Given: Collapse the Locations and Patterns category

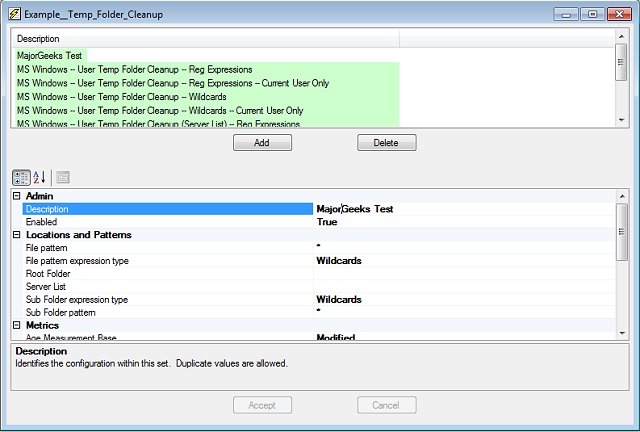Looking at the screenshot, I should pos(17,235).
